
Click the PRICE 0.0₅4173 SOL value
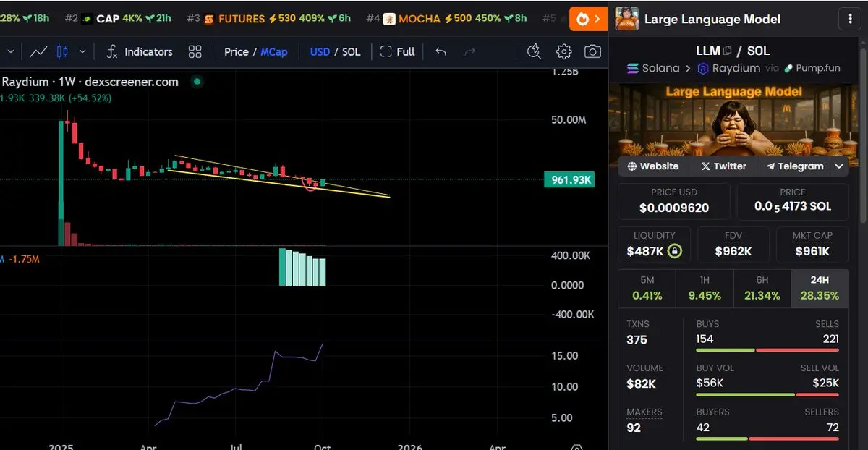(x=792, y=207)
